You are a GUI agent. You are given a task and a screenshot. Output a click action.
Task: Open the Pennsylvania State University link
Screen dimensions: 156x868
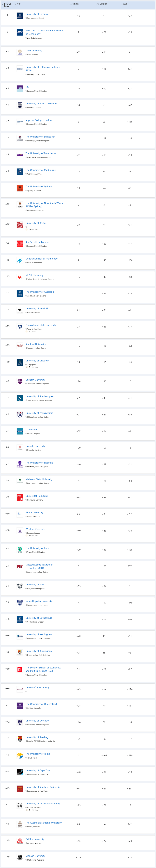click(41, 325)
